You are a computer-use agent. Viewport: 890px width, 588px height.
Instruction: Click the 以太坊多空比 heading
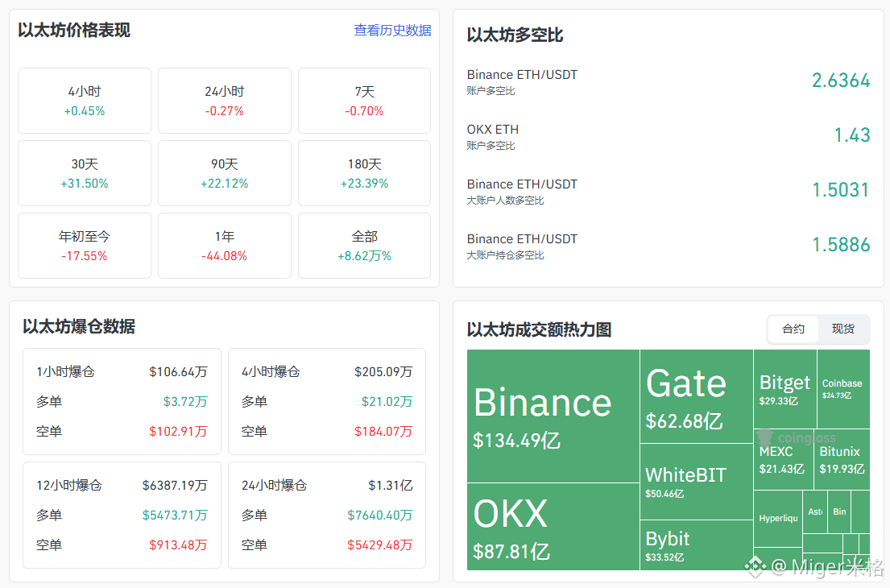(515, 35)
